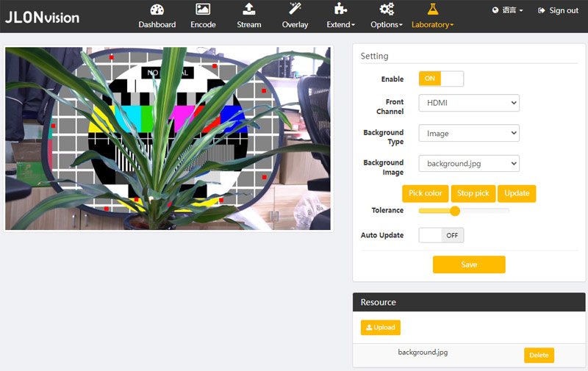Toggle the Enable switch off
The width and height of the screenshot is (588, 371).
(x=441, y=79)
